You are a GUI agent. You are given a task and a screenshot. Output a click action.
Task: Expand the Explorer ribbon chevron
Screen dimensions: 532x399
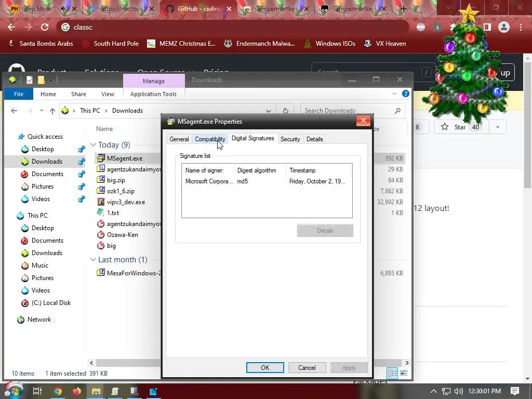click(x=394, y=94)
